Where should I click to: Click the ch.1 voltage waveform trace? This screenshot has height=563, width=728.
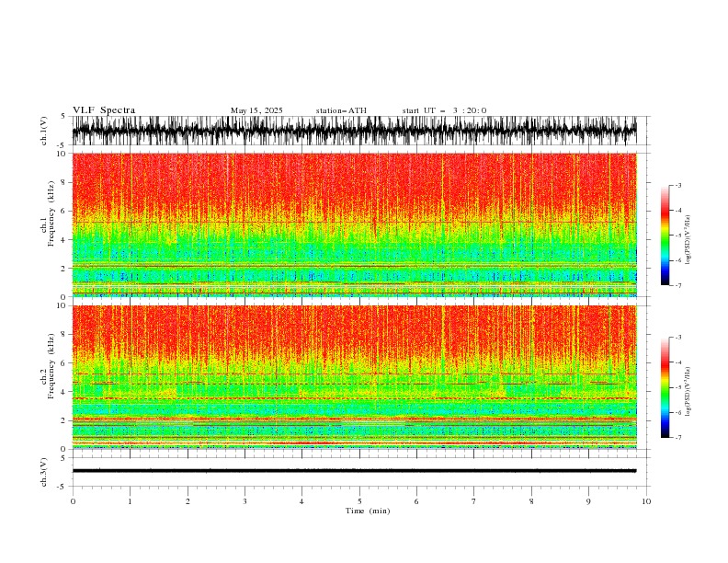(x=354, y=131)
